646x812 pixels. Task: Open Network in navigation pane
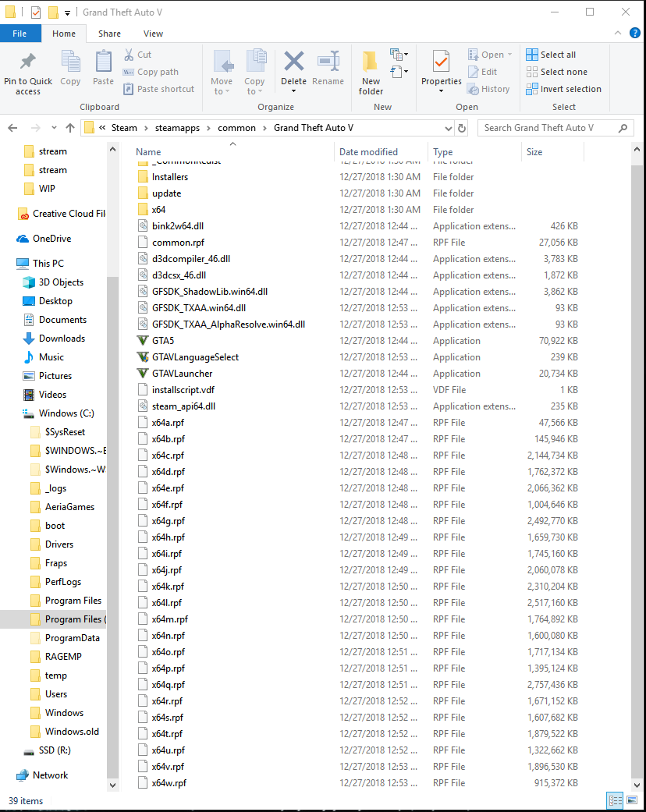pos(50,775)
